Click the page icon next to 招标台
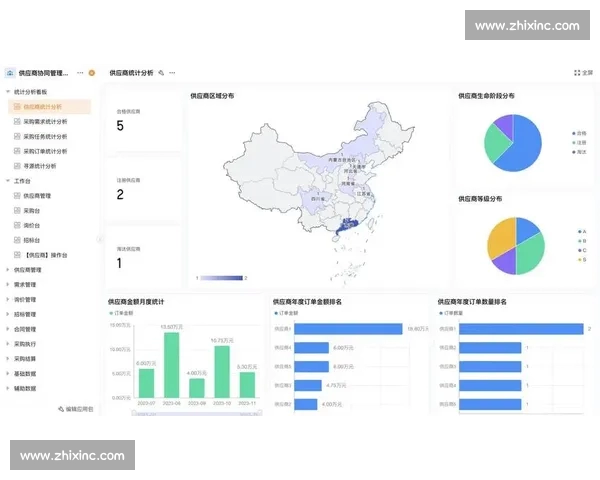Image resolution: width=600 pixels, height=480 pixels. pyautogui.click(x=17, y=240)
